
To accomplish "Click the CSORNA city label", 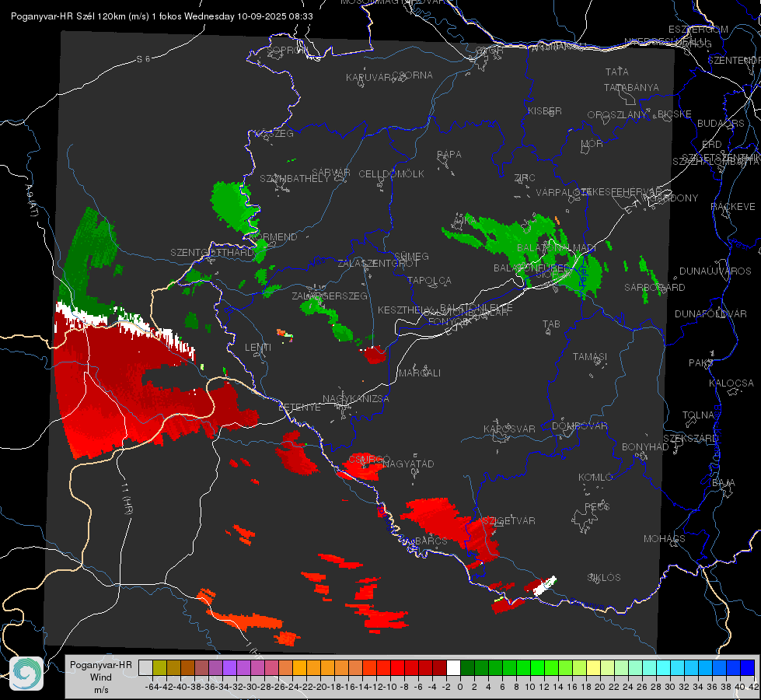I will point(413,75).
